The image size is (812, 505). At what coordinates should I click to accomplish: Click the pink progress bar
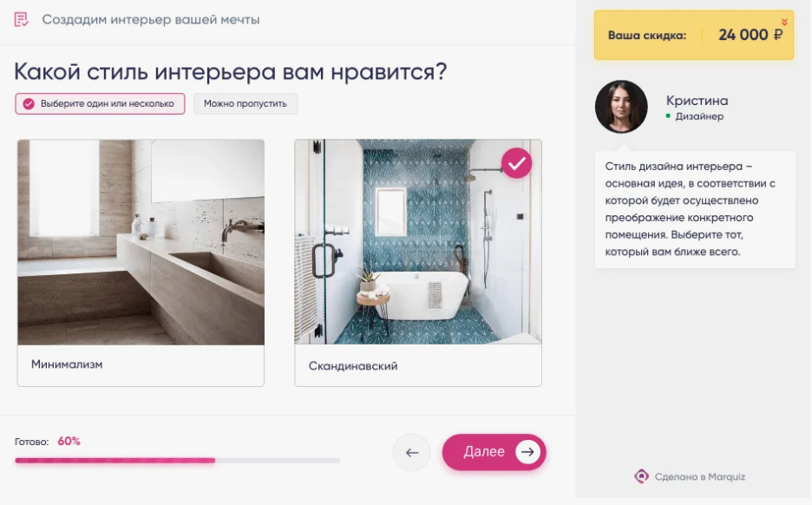(x=115, y=460)
